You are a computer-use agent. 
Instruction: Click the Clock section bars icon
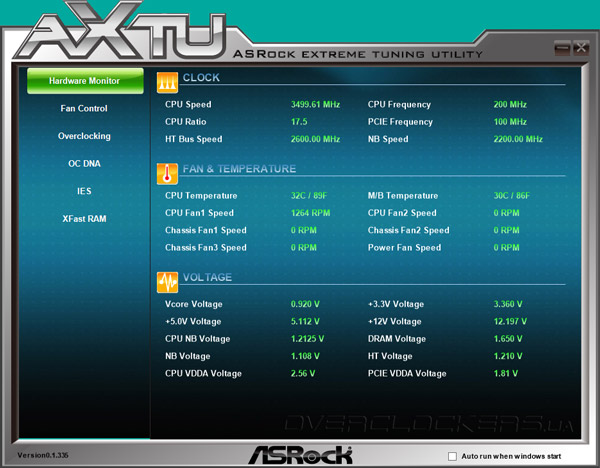tap(167, 82)
